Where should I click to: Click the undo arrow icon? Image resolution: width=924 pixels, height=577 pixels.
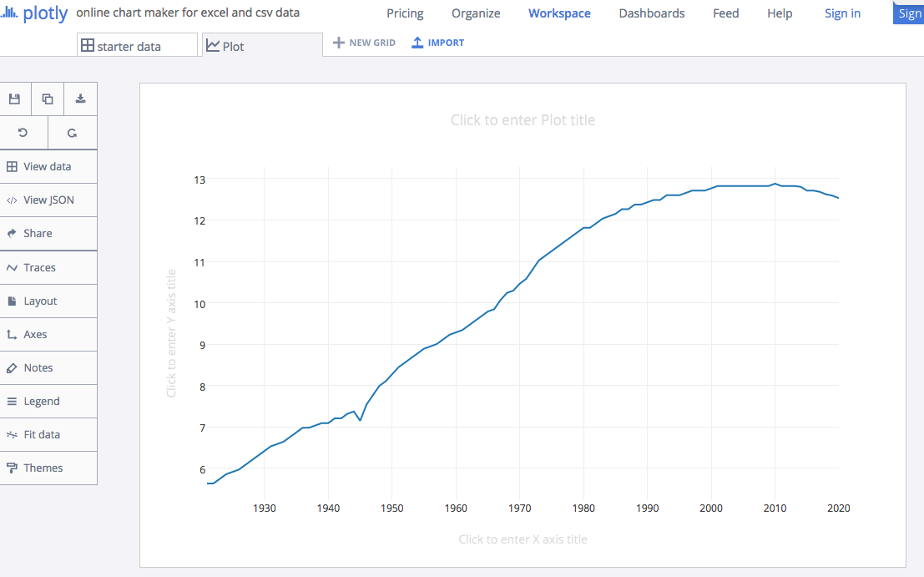pyautogui.click(x=23, y=133)
